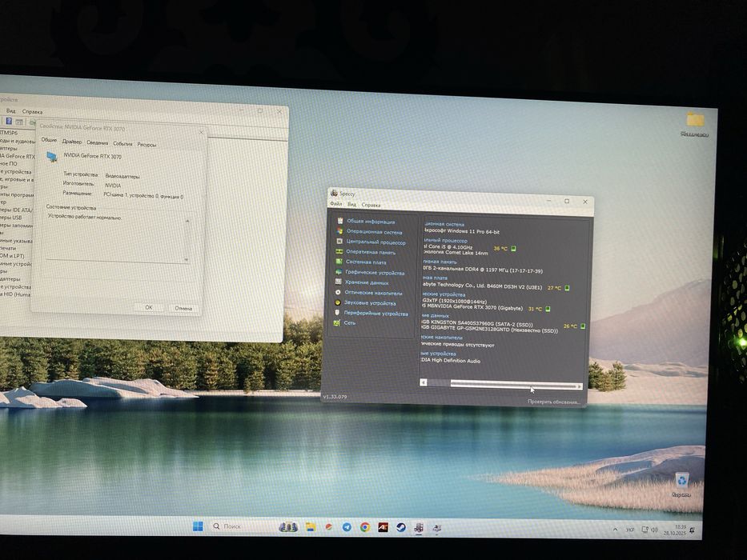Open the Справка menu in Speccy
The height and width of the screenshot is (560, 747).
[x=371, y=205]
